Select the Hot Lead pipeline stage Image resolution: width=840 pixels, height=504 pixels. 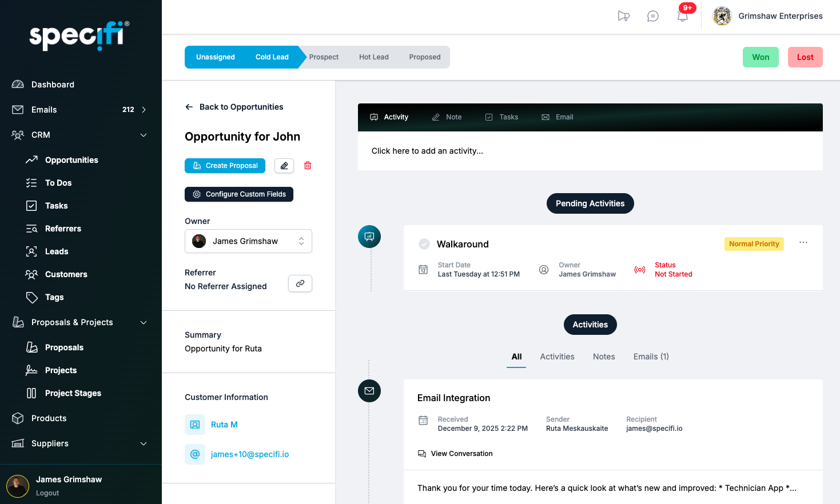coord(373,57)
